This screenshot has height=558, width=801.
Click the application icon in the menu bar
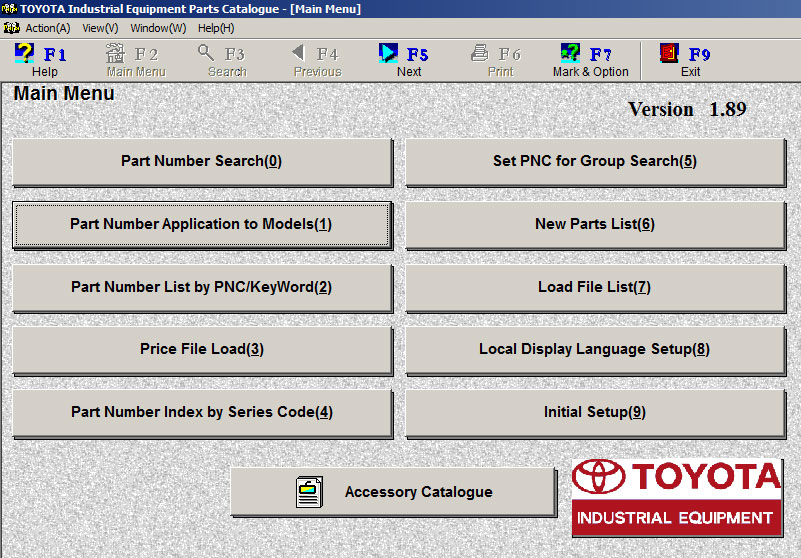[11, 28]
